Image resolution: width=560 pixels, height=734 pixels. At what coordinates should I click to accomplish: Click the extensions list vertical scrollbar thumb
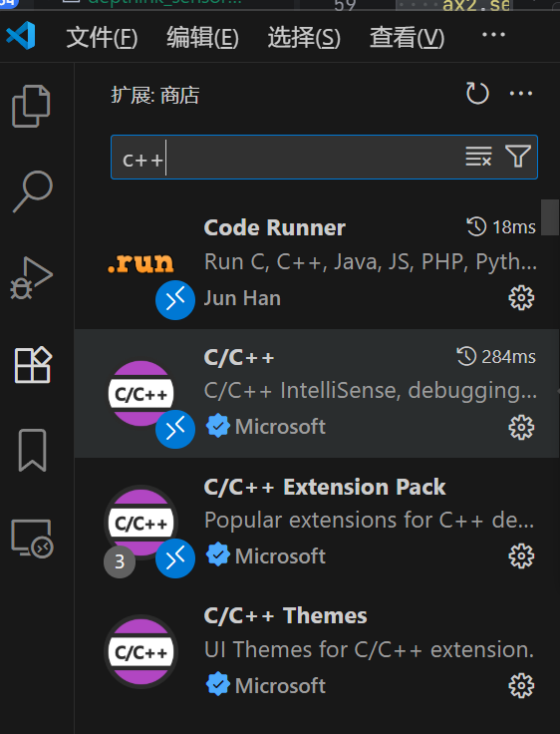(550, 217)
